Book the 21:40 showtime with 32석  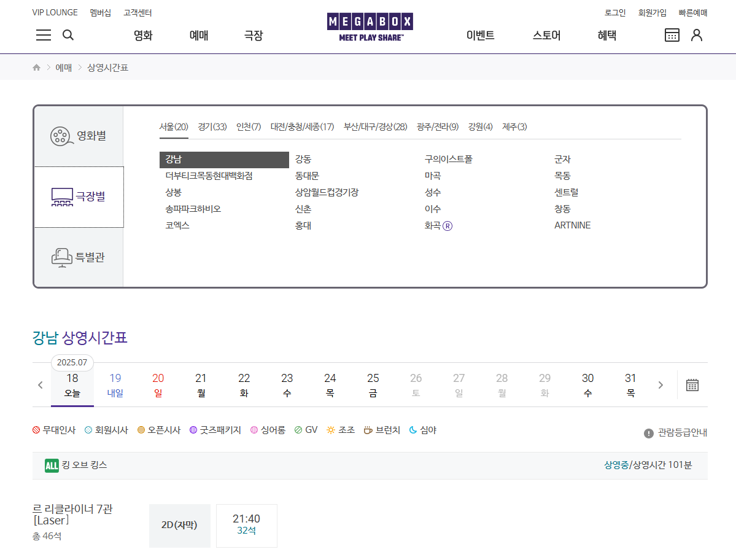click(x=246, y=525)
